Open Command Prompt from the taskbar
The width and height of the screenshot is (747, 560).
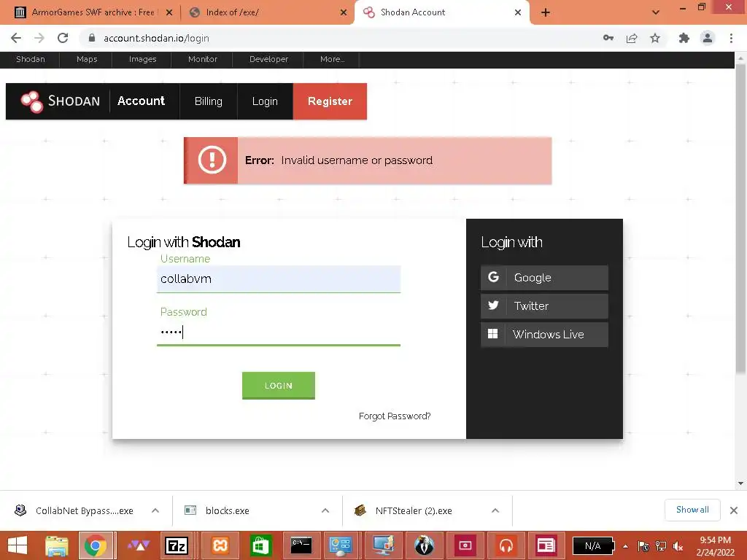(x=301, y=545)
